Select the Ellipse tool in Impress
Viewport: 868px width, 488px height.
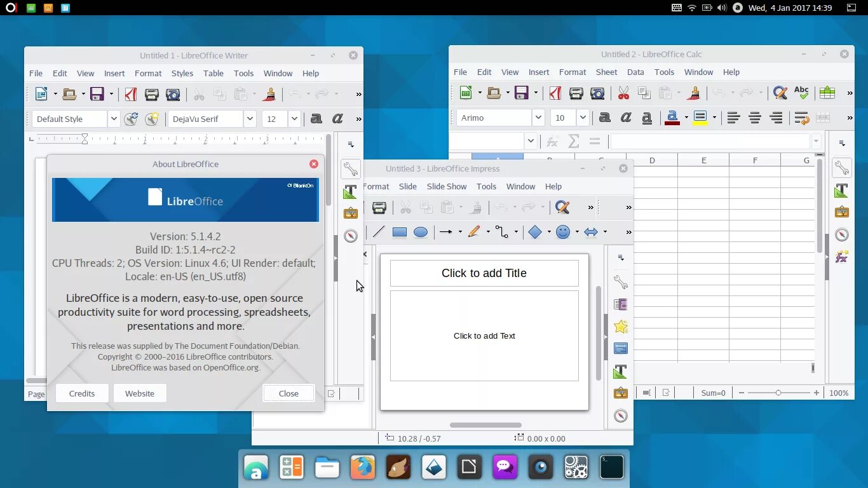pos(421,232)
